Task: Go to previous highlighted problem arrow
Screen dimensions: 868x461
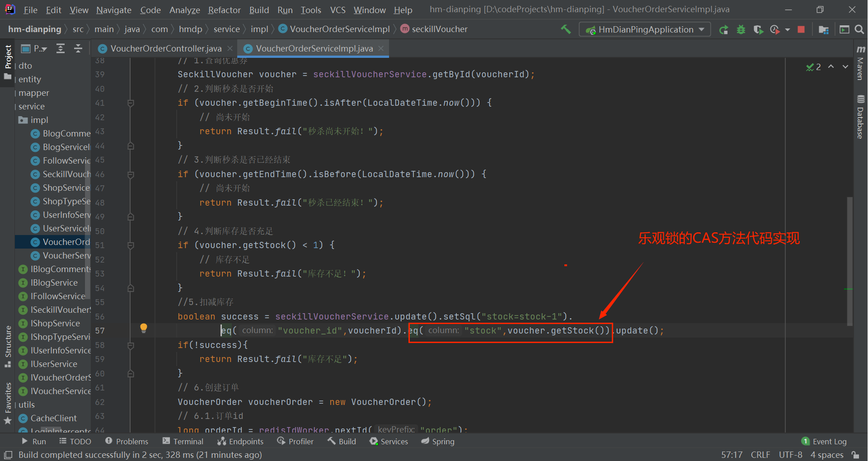Action: pos(831,67)
